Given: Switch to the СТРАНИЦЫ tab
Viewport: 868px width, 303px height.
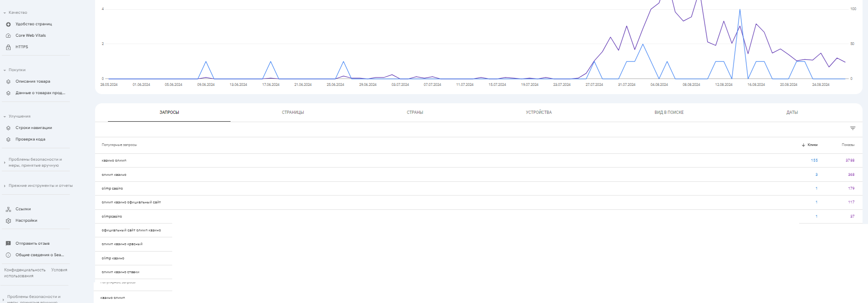Looking at the screenshot, I should click(293, 112).
